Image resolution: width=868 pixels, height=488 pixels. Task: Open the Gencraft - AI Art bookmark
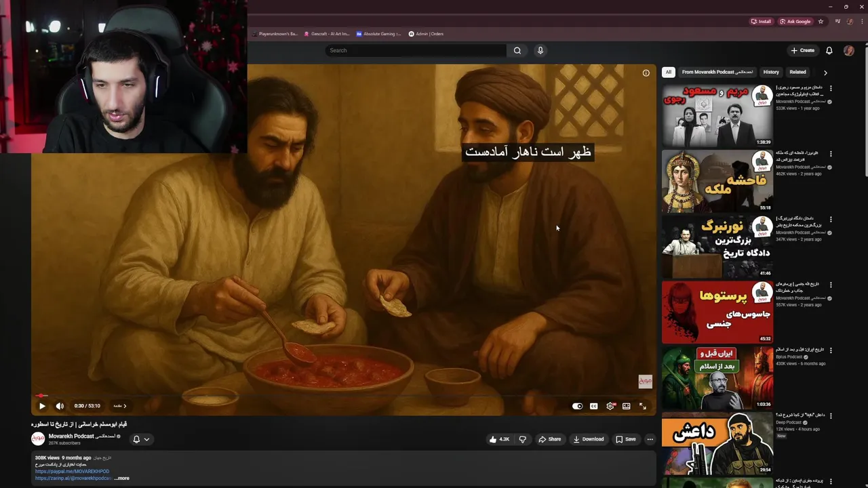(x=327, y=34)
